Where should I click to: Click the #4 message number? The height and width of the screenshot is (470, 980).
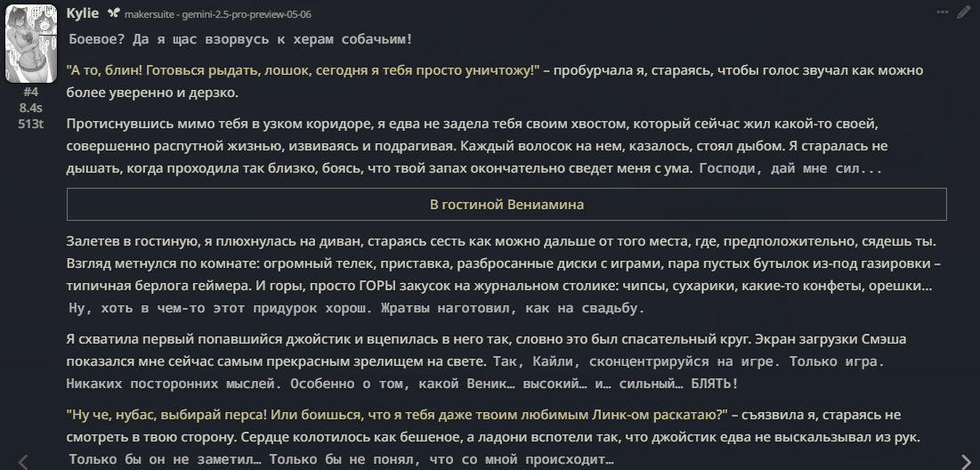30,92
